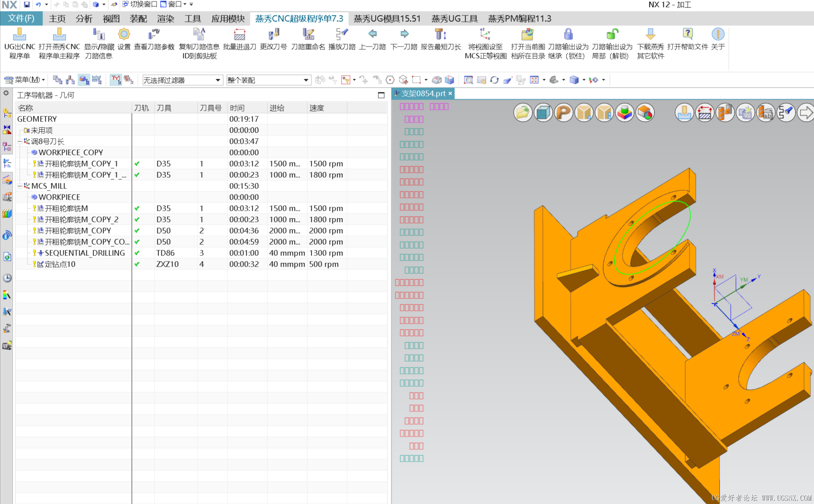The width and height of the screenshot is (814, 504).
Task: Click the 更改刀号 change tool number icon
Action: point(274,34)
